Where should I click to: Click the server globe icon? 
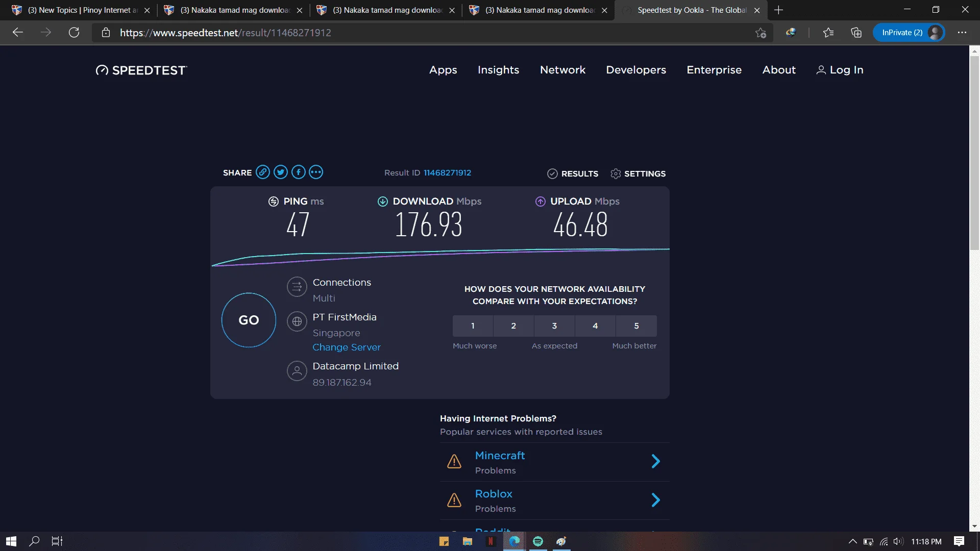tap(297, 322)
